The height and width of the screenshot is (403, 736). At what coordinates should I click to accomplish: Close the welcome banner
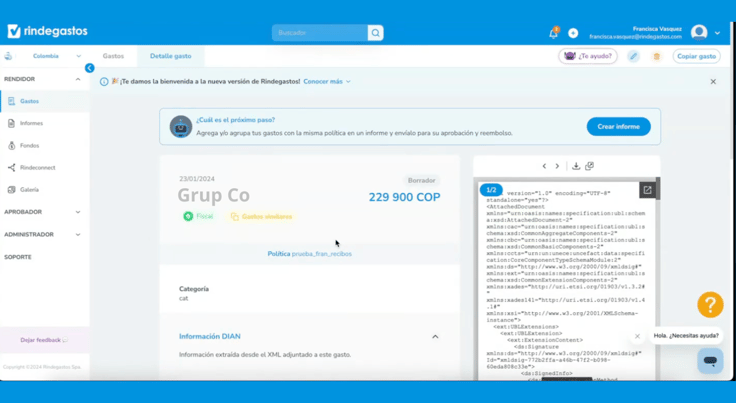pos(713,82)
